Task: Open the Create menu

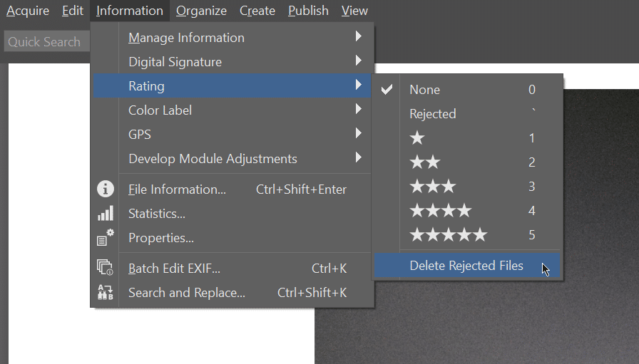Action: click(257, 11)
